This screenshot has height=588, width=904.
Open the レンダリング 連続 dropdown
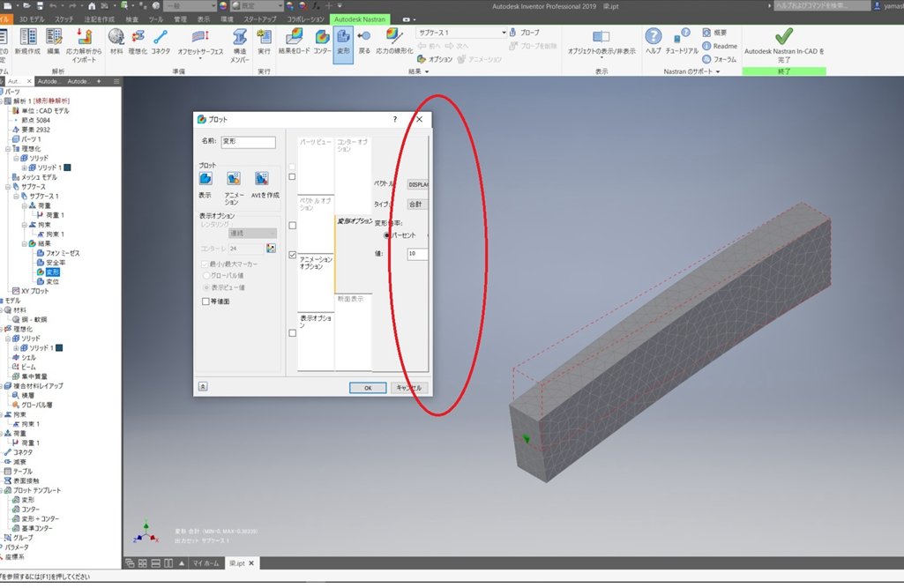(252, 233)
